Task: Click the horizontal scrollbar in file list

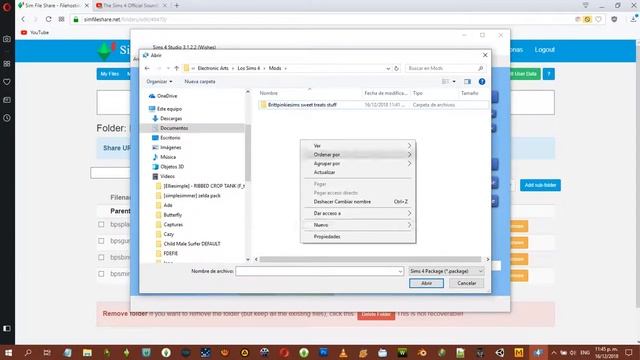Action: click(x=370, y=259)
